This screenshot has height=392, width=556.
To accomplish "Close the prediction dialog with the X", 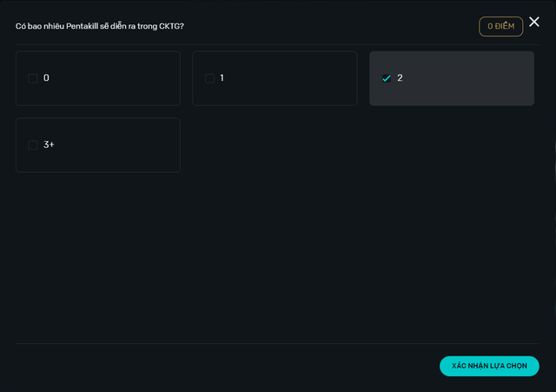I will [x=534, y=23].
